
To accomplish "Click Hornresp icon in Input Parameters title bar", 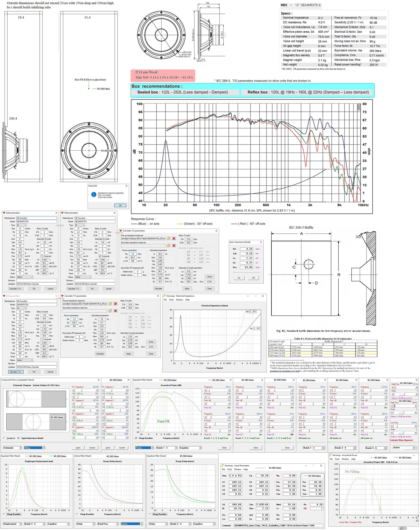I will tap(223, 466).
